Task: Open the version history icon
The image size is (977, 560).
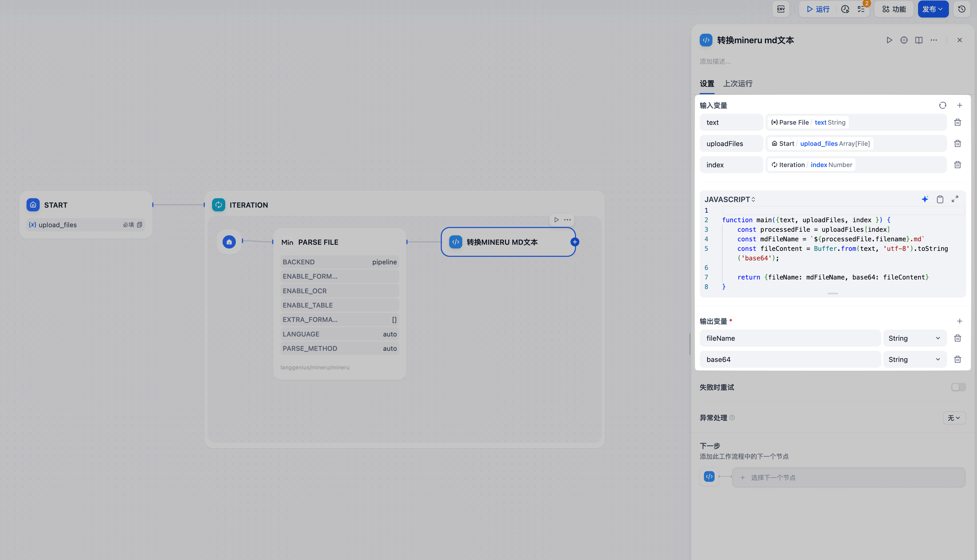Action: tap(962, 9)
